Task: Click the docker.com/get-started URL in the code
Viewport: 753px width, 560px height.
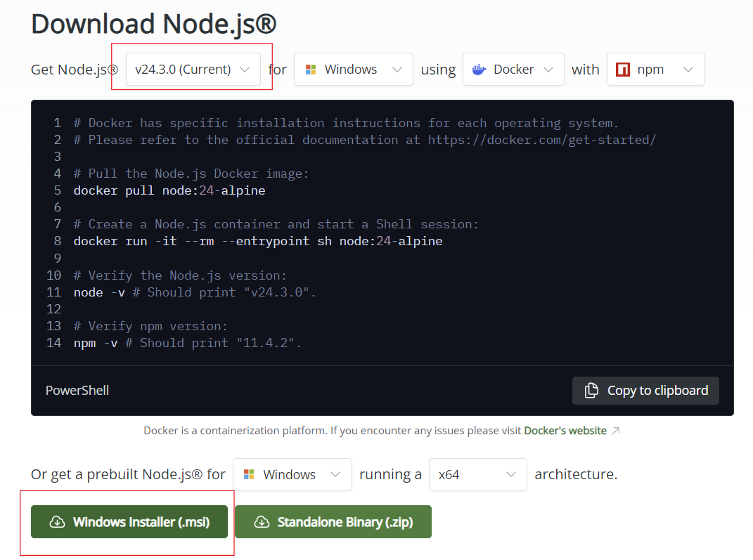Action: point(541,140)
